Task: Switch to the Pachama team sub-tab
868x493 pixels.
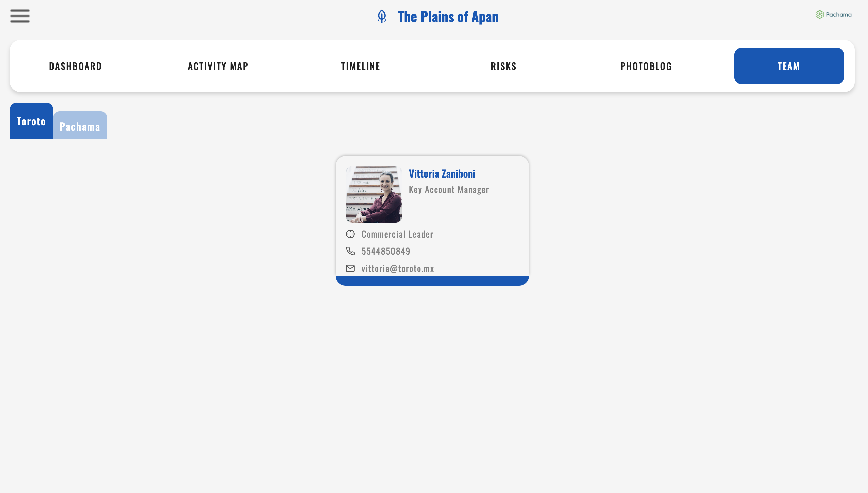Action: (80, 126)
